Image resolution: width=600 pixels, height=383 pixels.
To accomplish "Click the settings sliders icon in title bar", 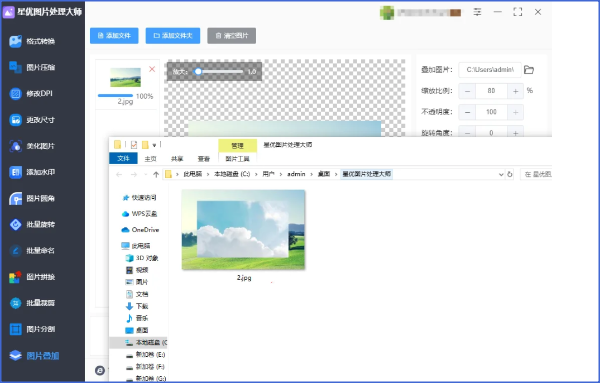I will [477, 12].
